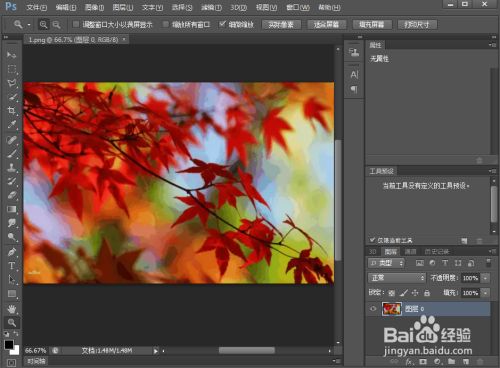
Task: Toggle lock all padlock icon
Action: [x=427, y=293]
